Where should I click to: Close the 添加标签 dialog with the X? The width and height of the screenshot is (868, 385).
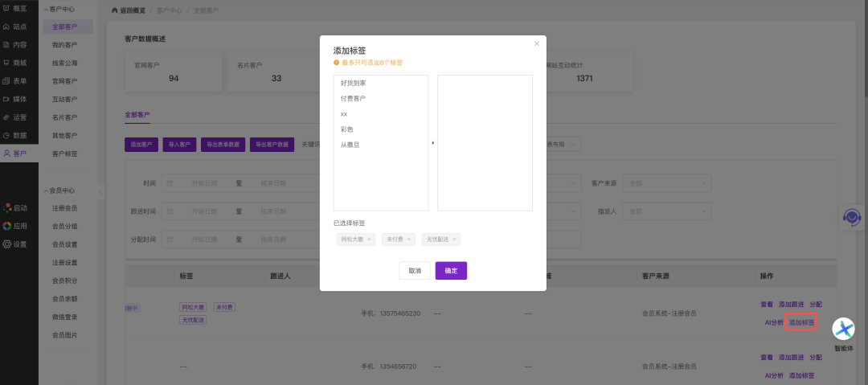pos(537,43)
